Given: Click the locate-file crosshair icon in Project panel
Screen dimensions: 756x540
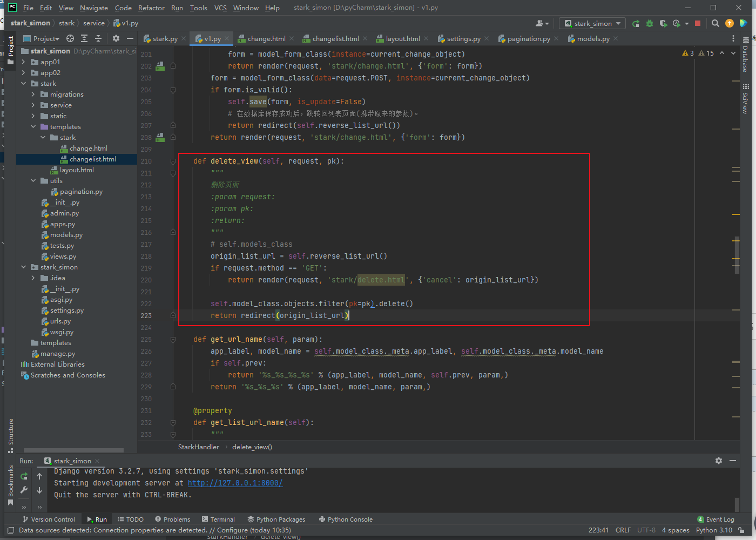Looking at the screenshot, I should click(x=70, y=38).
